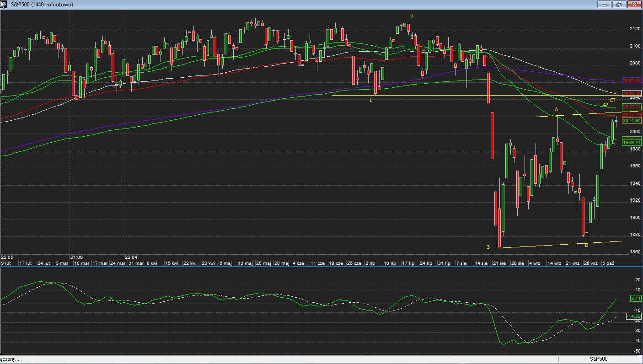Click the white 2046.30 price label
The height and width of the screenshot is (364, 643).
[x=632, y=93]
